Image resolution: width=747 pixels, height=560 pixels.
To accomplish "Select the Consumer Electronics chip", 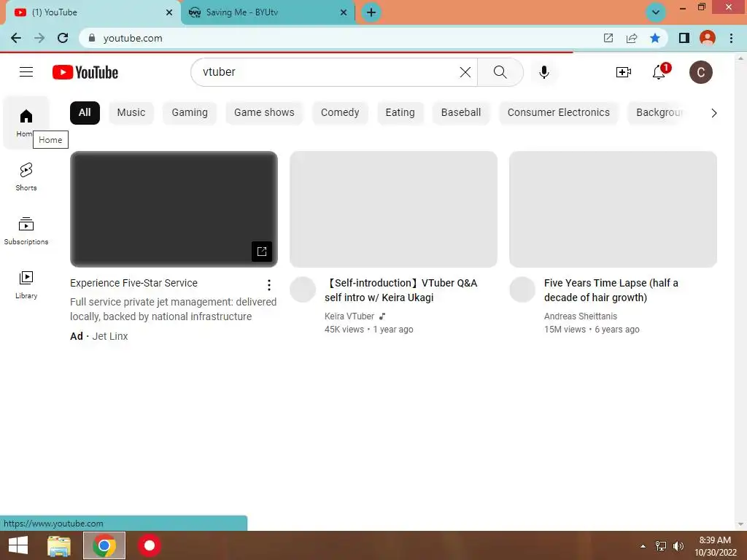I will [558, 113].
